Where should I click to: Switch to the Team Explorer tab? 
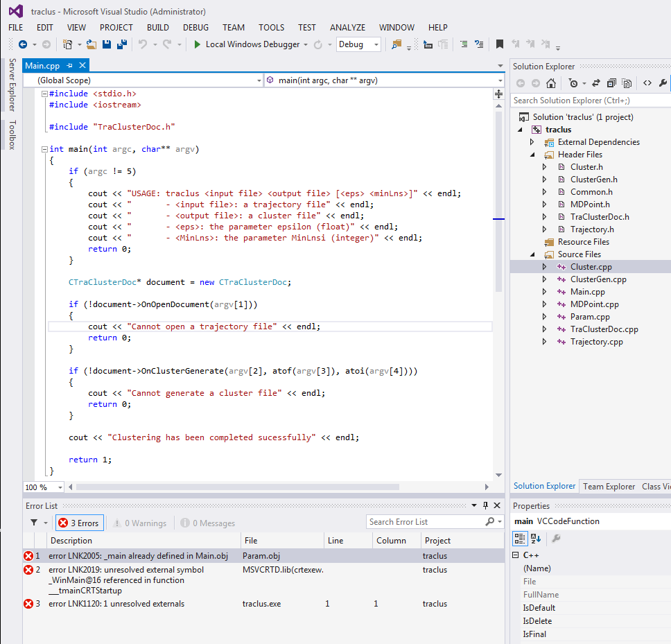click(609, 486)
